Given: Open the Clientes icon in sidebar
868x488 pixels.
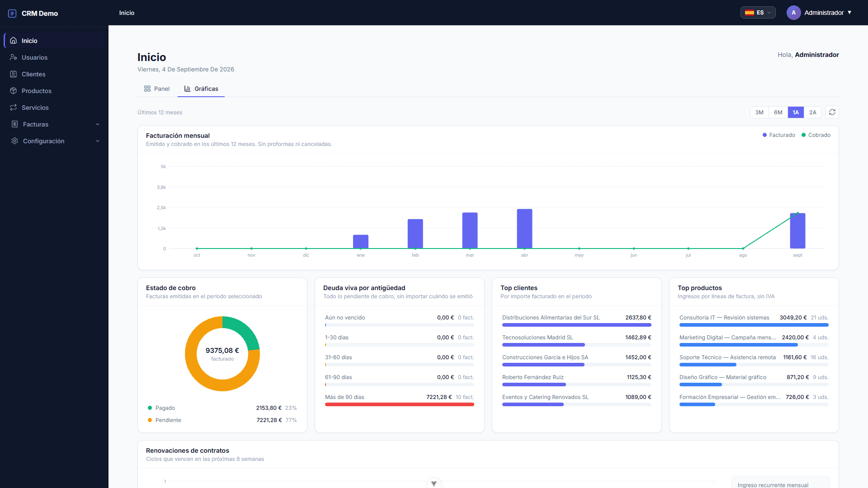Looking at the screenshot, I should [14, 74].
